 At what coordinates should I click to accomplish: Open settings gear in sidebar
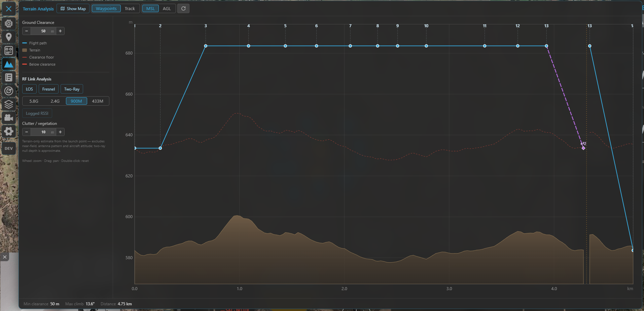point(9,131)
